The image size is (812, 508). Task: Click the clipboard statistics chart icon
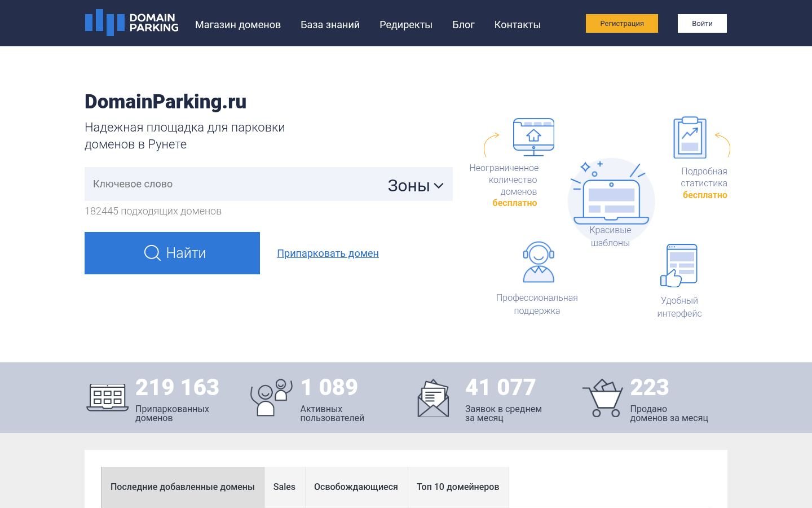tap(690, 138)
